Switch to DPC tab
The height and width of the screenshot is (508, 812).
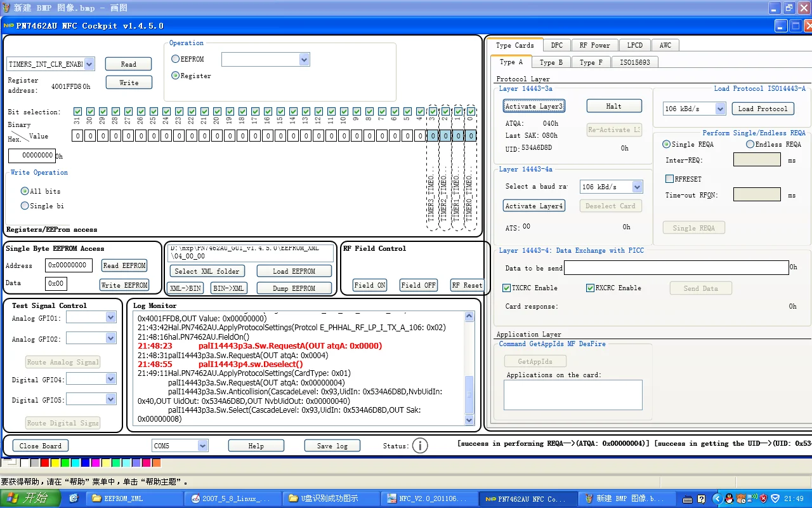[x=556, y=45]
